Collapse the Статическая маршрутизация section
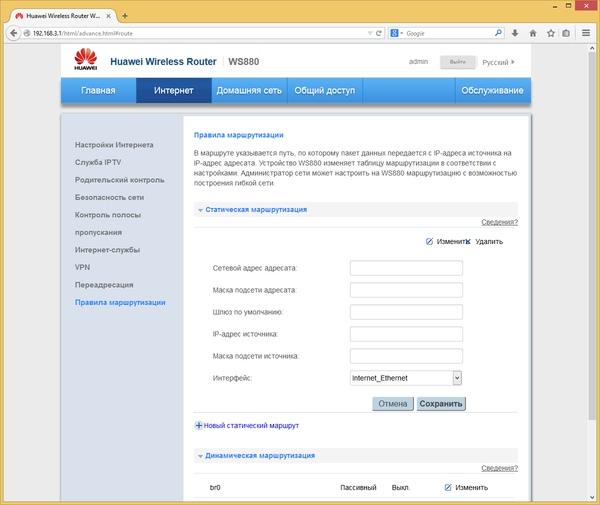The image size is (600, 505). (200, 210)
